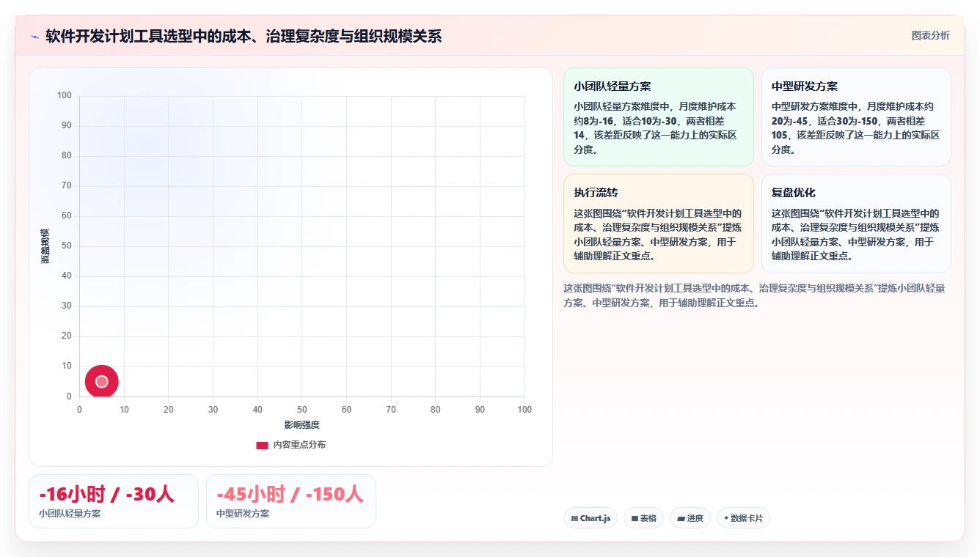Click the 进度 tag chip
Image resolution: width=980 pixels, height=557 pixels.
pyautogui.click(x=690, y=518)
